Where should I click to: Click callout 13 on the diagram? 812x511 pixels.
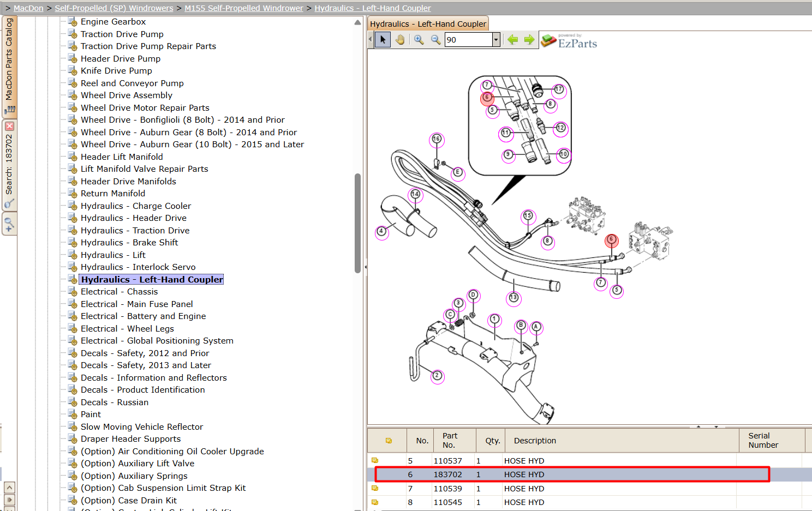[x=514, y=298]
